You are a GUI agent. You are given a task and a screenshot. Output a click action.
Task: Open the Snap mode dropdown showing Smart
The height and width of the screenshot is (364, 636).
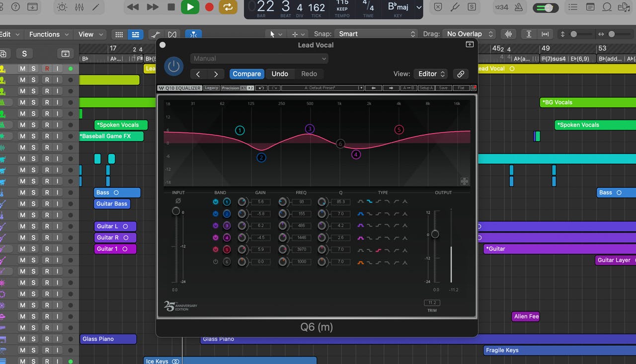pos(376,34)
